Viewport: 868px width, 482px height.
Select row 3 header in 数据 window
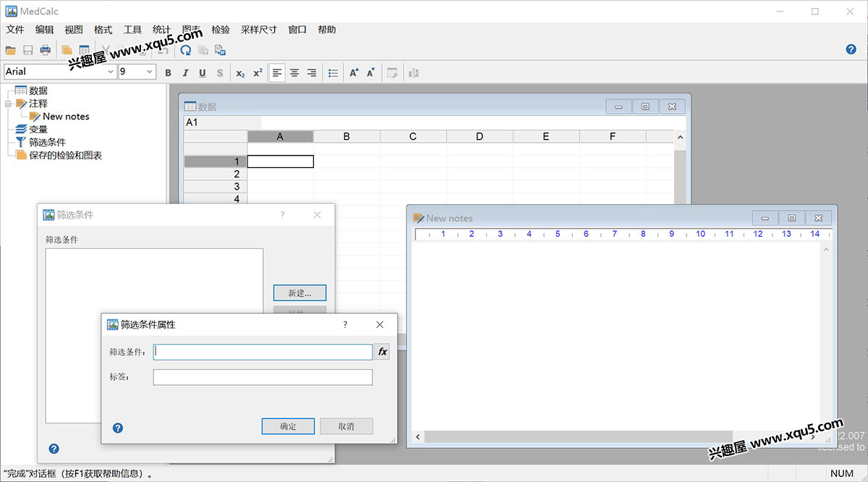click(x=216, y=187)
